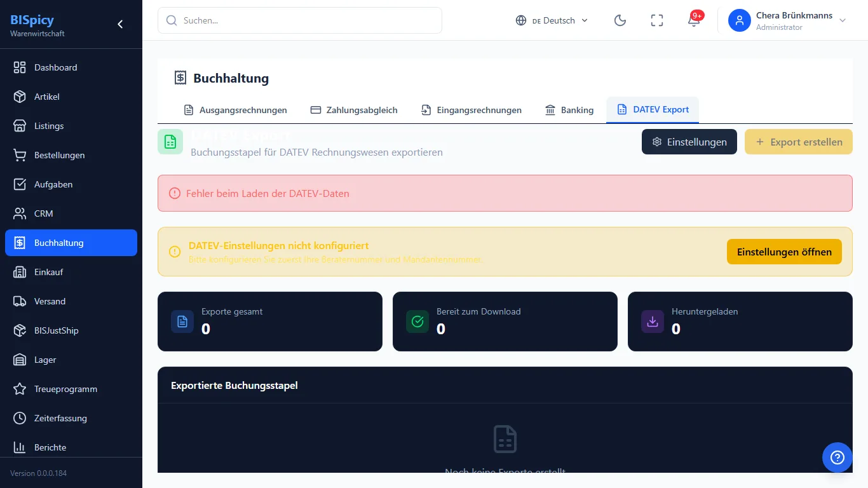Open Aufgaben in the sidebar
Viewport: 868px width, 488px height.
(71, 184)
